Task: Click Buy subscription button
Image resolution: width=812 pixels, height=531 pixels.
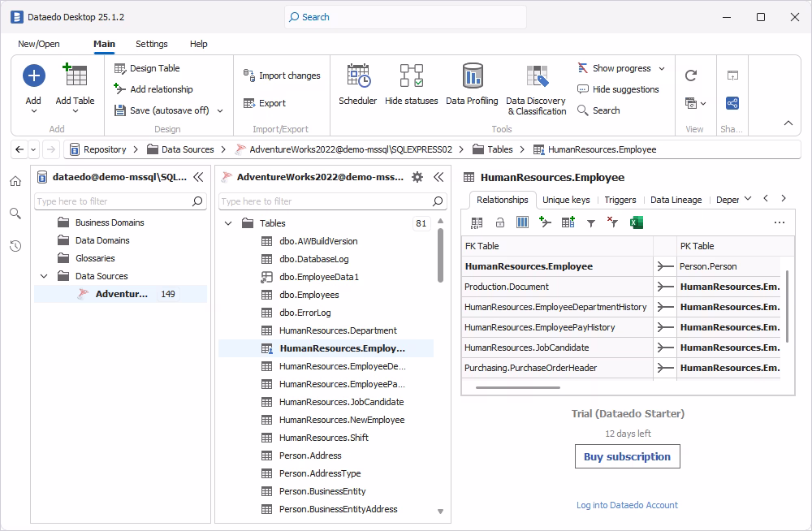Action: [x=627, y=456]
